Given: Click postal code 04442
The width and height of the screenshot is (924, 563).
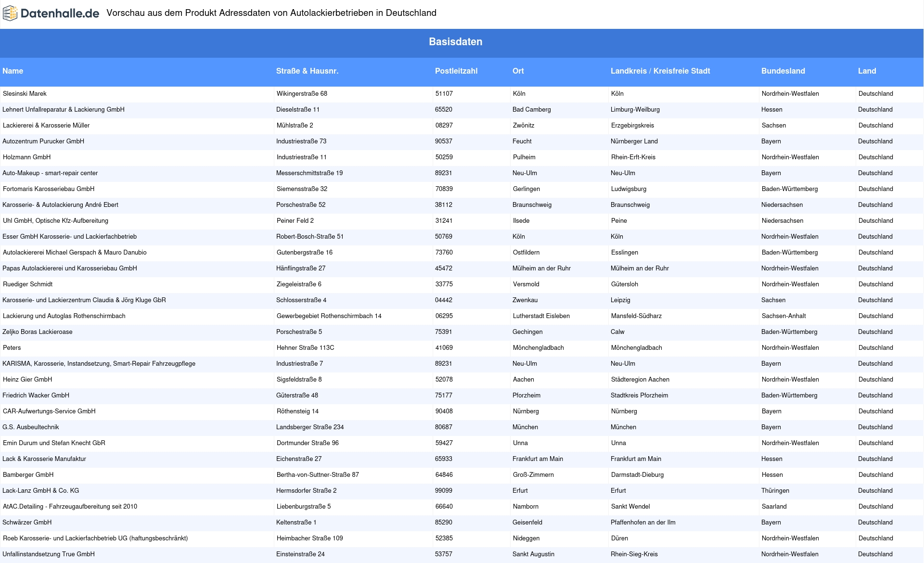Looking at the screenshot, I should point(444,300).
